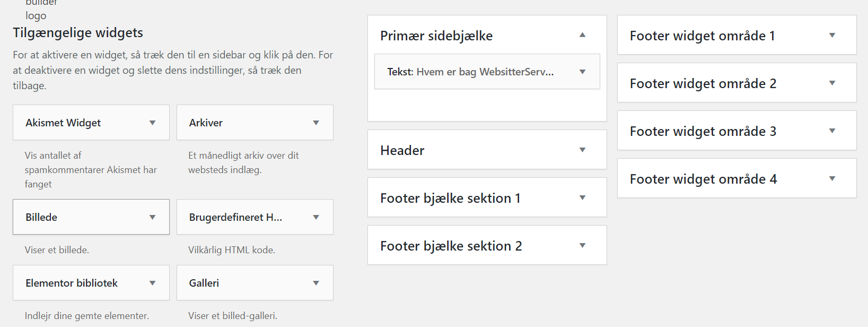
Task: Click the Tilgængelige widgets heading
Action: (77, 32)
